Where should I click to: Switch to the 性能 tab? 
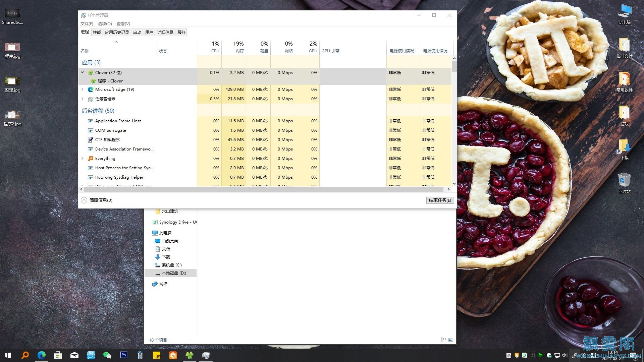click(97, 33)
